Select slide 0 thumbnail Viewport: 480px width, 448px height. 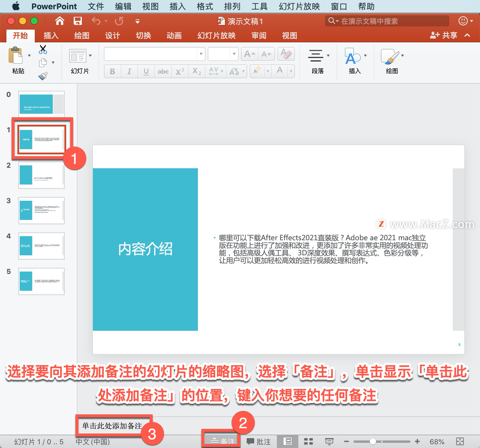point(41,104)
